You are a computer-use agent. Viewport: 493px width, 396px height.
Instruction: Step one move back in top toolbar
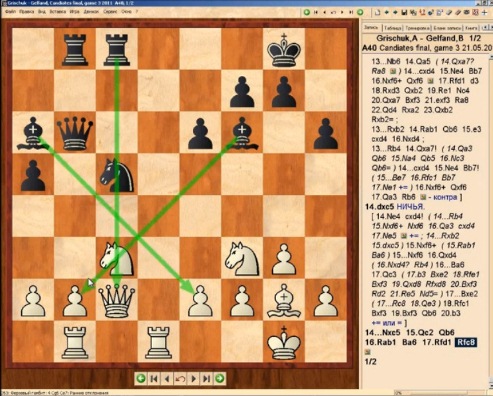tap(324, 12)
